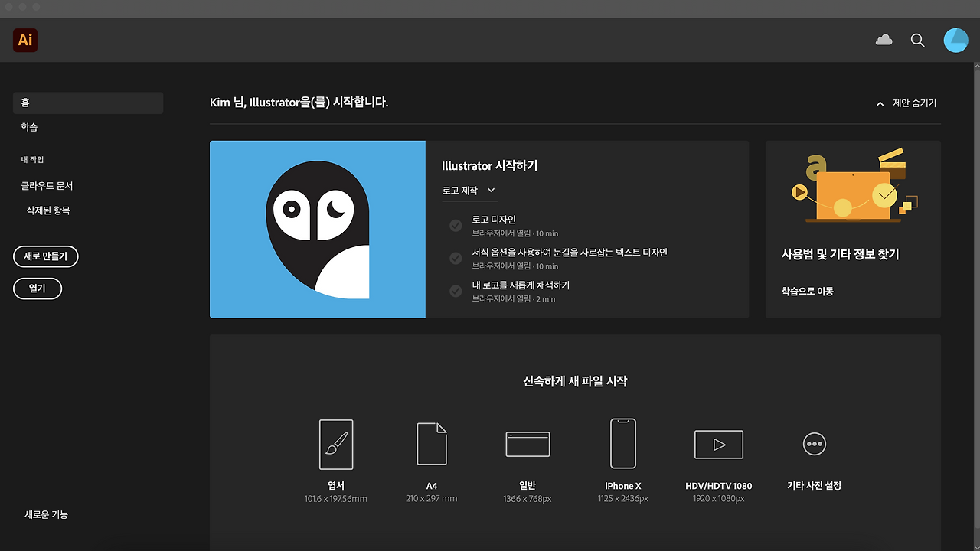Pick the iPhone X preset icon
Image resolution: width=980 pixels, height=551 pixels.
pyautogui.click(x=622, y=444)
